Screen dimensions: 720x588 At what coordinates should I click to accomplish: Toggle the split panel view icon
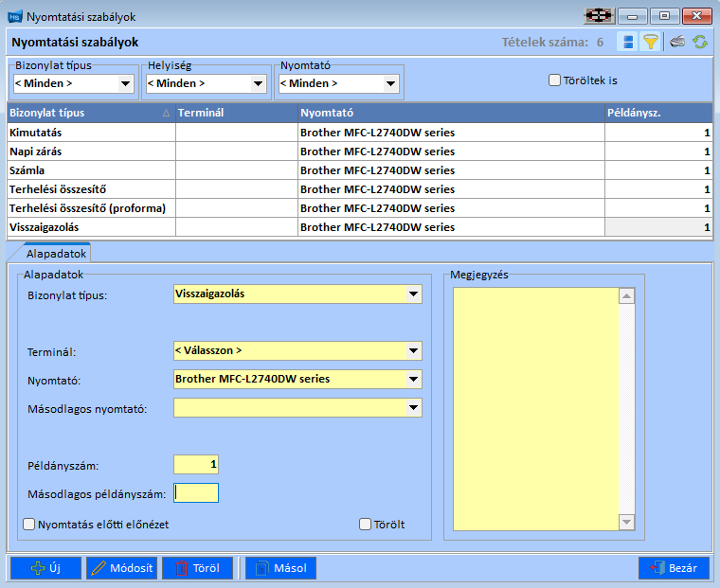tap(626, 42)
